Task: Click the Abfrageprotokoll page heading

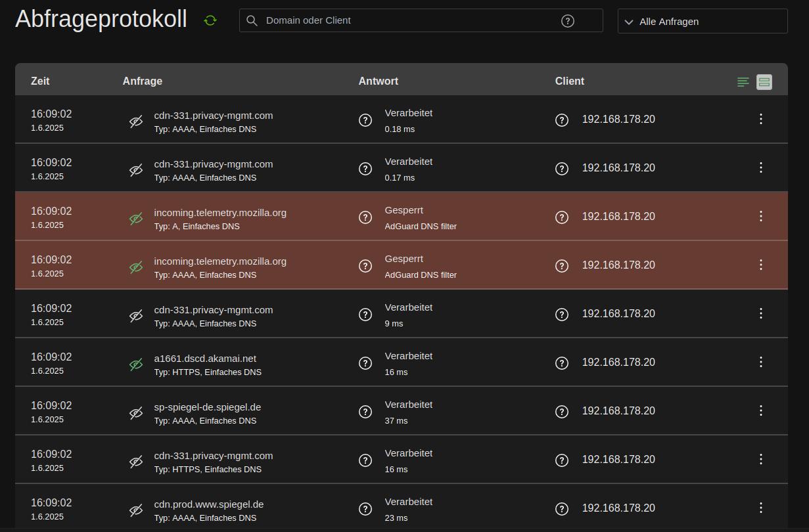Action: 101,19
